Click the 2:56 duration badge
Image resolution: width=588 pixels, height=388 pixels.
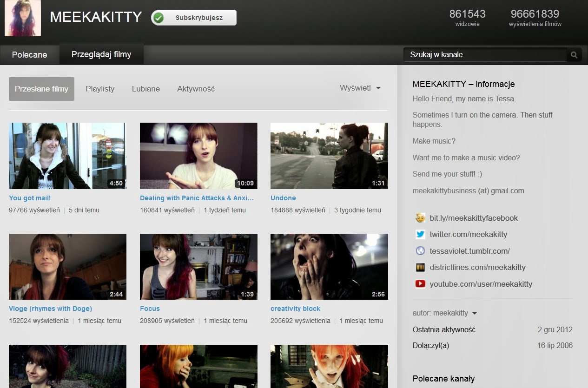(x=378, y=294)
